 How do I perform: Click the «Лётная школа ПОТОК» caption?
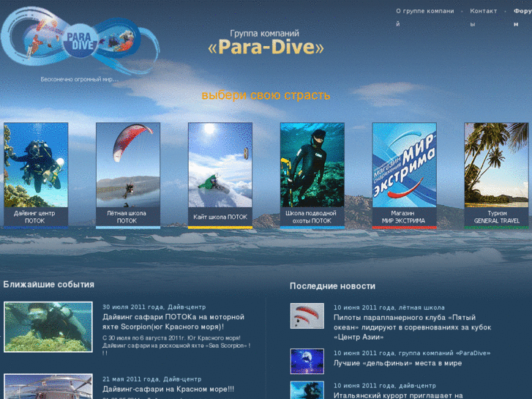coord(127,217)
